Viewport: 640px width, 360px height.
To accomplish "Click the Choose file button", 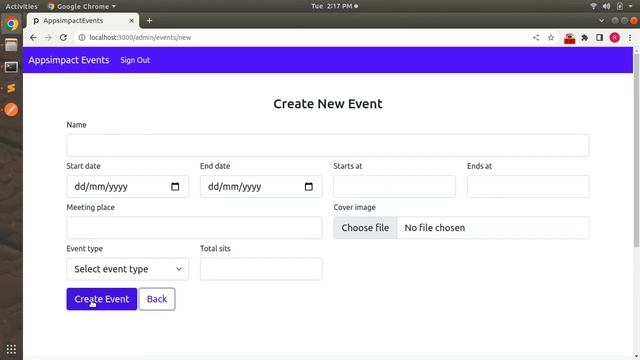I will (365, 228).
